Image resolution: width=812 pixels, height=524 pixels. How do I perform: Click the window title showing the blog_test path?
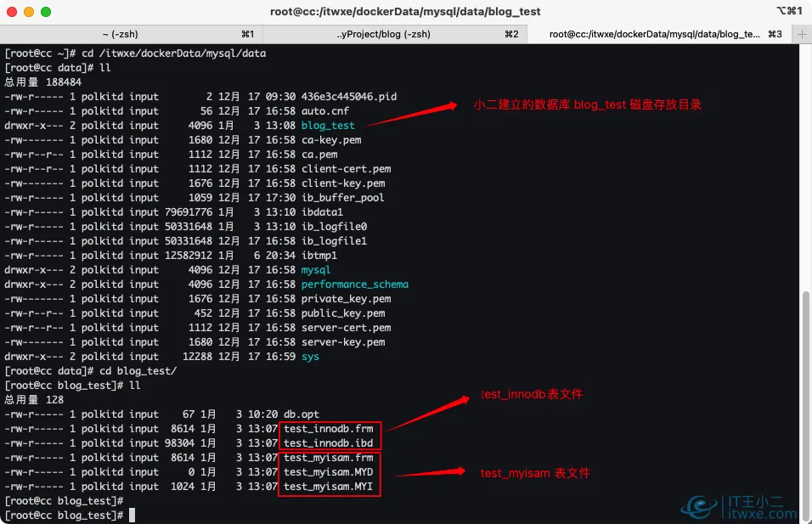pos(405,12)
